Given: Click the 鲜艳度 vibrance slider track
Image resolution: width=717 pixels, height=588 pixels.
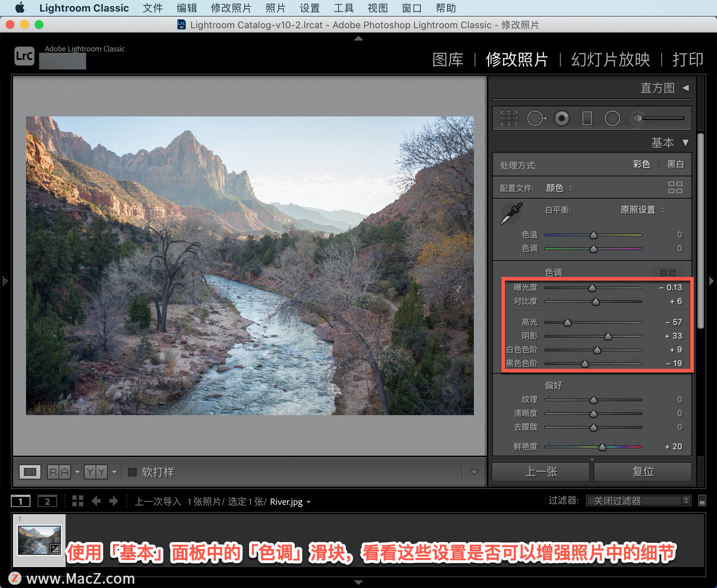Looking at the screenshot, I should (x=593, y=447).
